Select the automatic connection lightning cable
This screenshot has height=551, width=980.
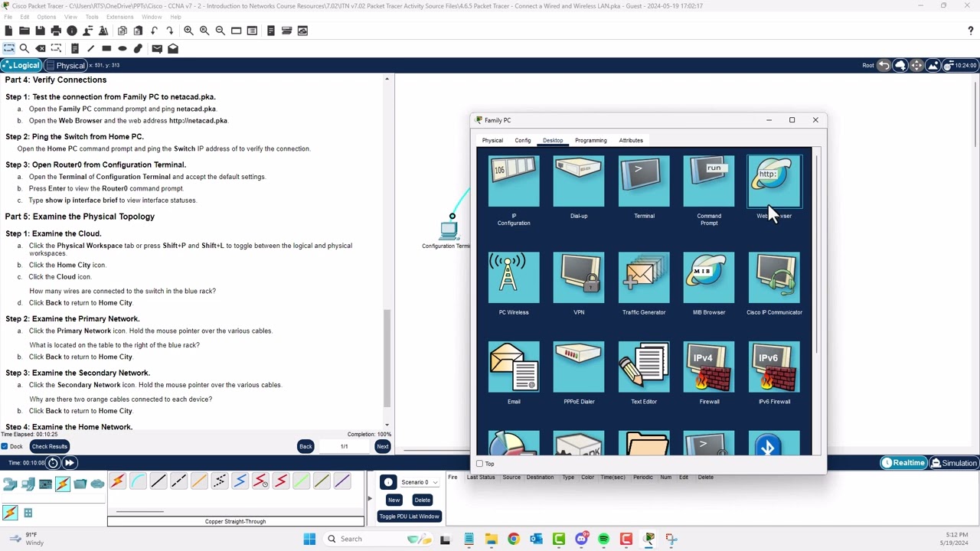click(x=117, y=481)
